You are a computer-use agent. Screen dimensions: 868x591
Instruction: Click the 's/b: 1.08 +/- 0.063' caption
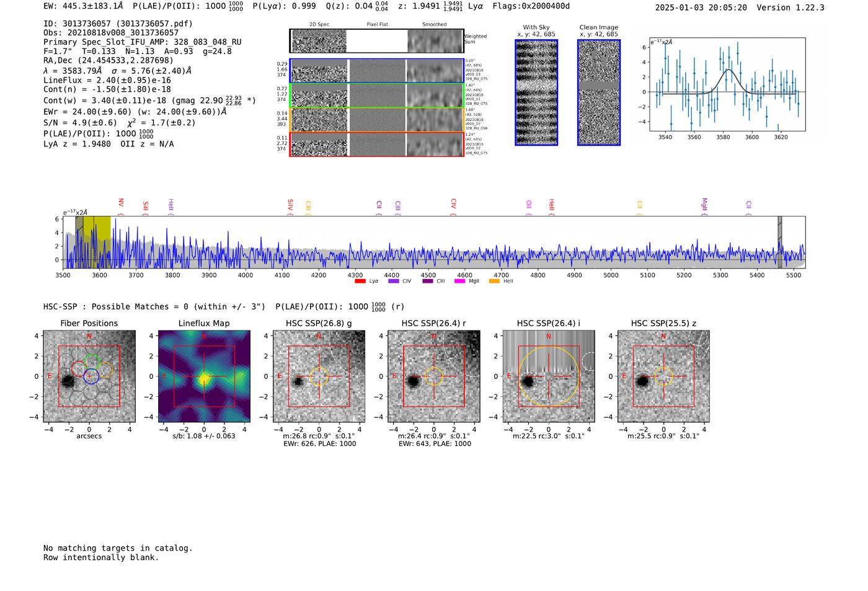pyautogui.click(x=204, y=436)
